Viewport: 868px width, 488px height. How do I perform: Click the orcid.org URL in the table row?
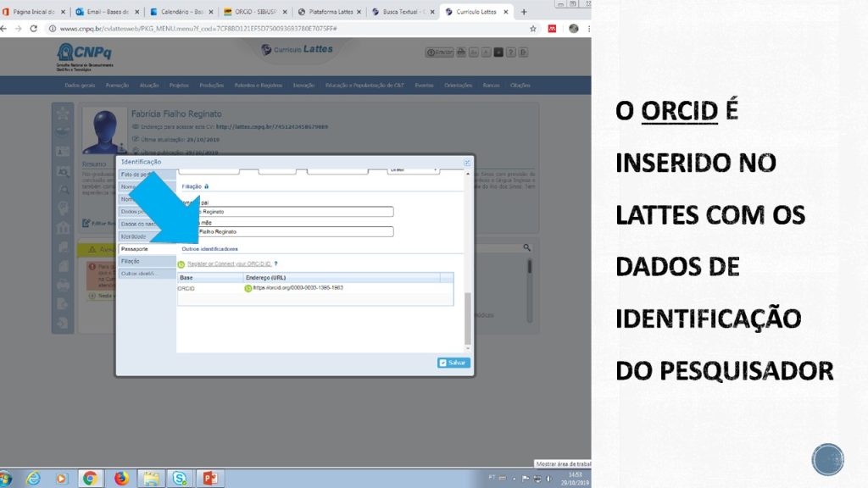click(298, 288)
